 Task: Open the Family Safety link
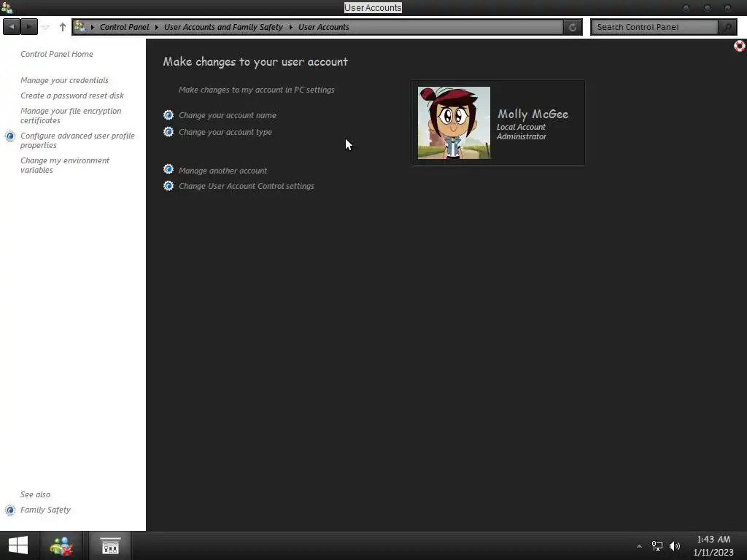(45, 510)
